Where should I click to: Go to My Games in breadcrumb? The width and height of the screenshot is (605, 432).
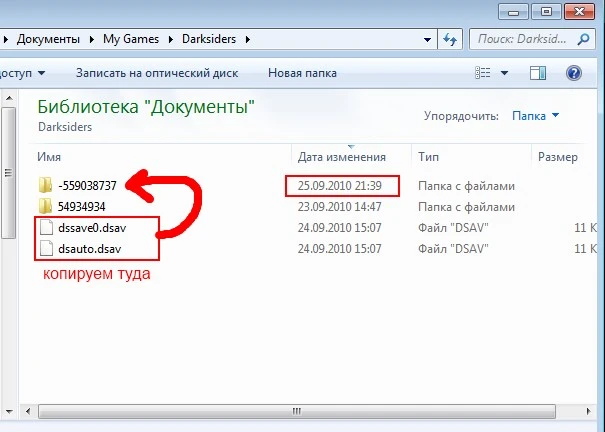pos(131,39)
